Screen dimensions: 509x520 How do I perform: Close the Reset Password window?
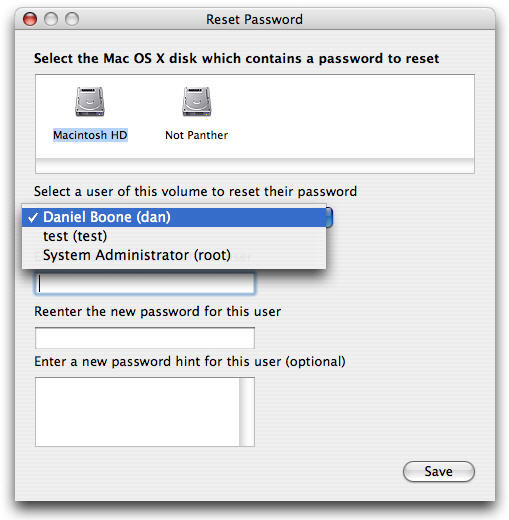coord(30,19)
